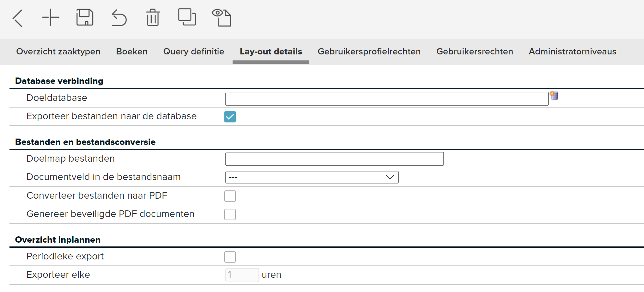Open the Query definitie tab

tap(194, 52)
